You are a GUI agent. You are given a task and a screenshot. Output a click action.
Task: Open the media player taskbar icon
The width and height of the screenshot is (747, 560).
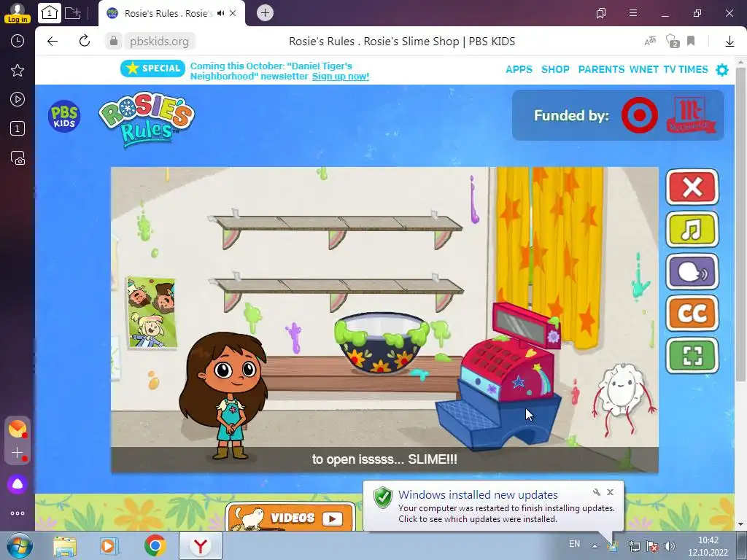coord(109,546)
